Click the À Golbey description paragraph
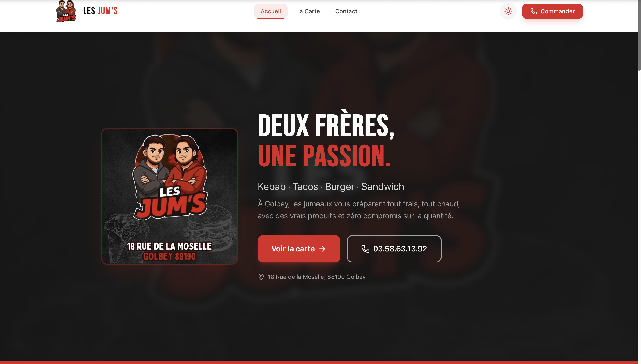Image resolution: width=641 pixels, height=364 pixels. 359,210
